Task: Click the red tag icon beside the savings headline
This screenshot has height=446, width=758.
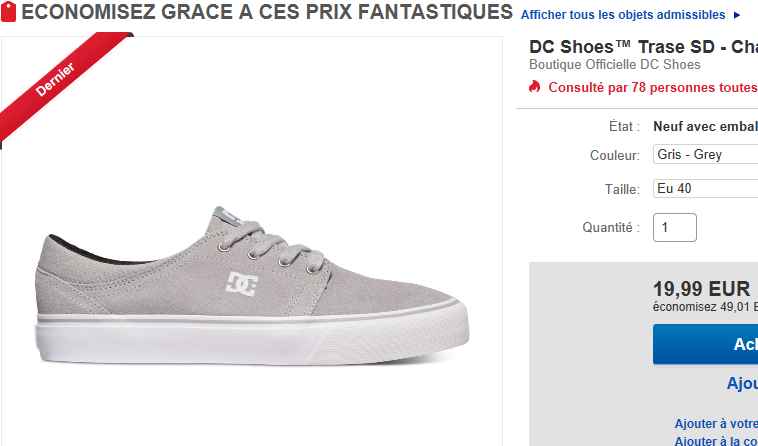Action: pyautogui.click(x=9, y=14)
